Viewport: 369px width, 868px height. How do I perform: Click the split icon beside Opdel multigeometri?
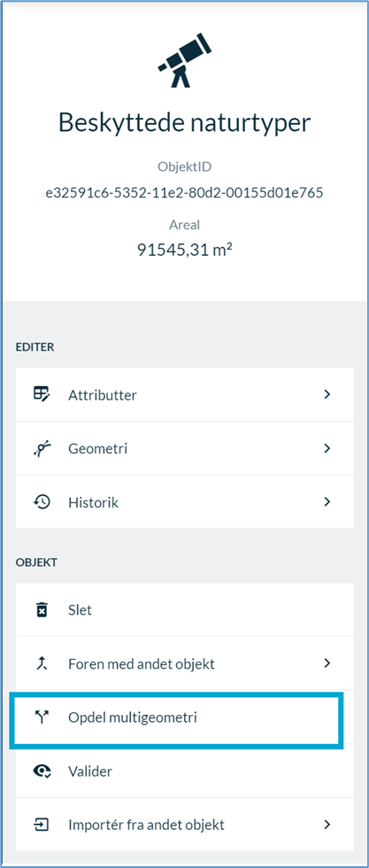point(42,718)
